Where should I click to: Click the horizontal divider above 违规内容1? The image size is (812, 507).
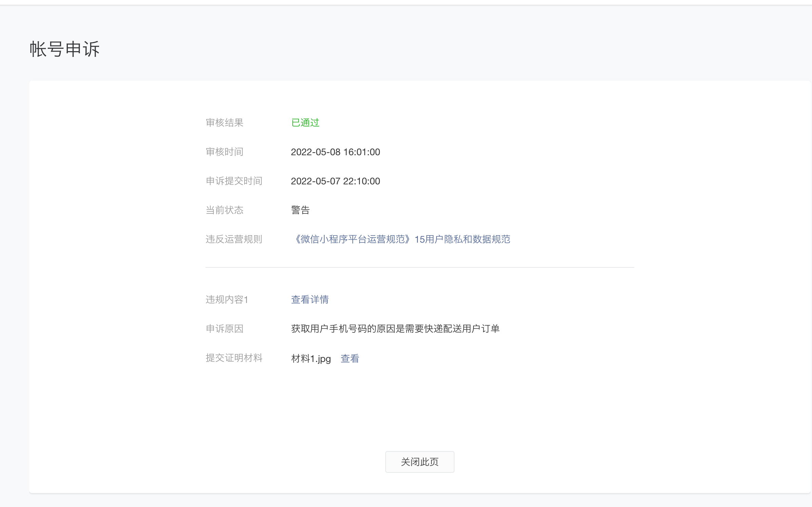coord(420,267)
